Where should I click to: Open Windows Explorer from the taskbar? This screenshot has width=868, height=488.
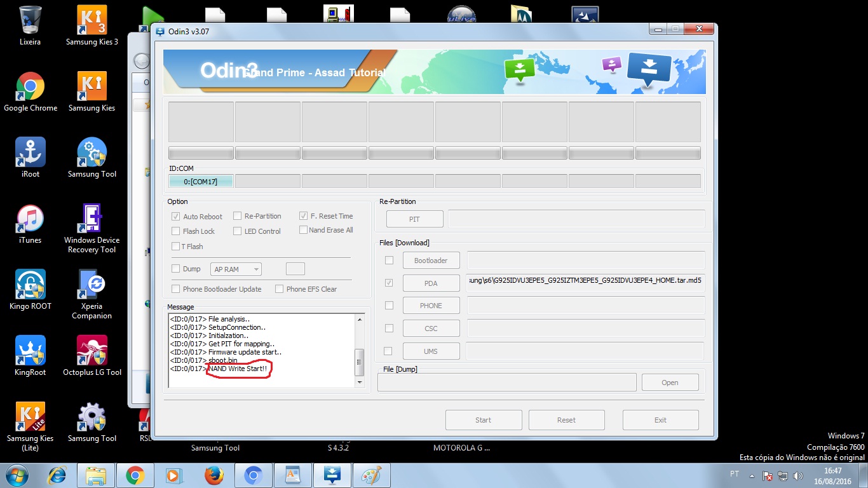point(96,475)
